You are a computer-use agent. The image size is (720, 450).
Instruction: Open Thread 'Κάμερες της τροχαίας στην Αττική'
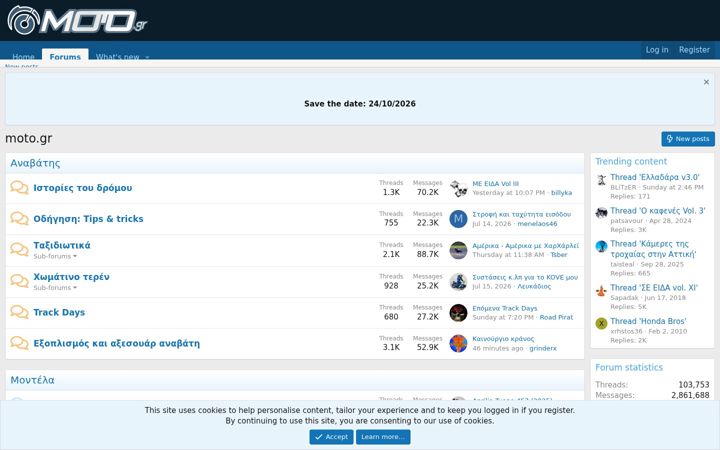point(653,249)
